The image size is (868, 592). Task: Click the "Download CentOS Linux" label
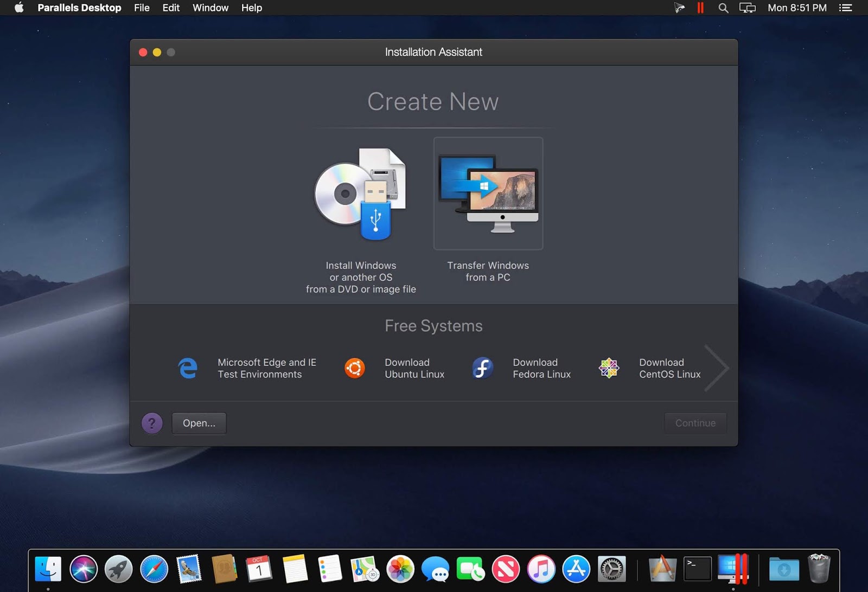(x=670, y=368)
